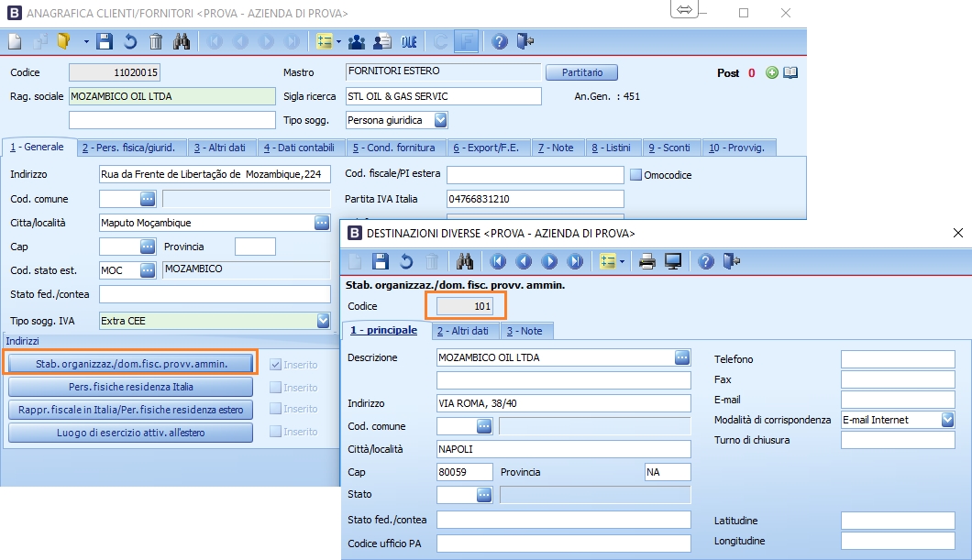The width and height of the screenshot is (972, 560).
Task: Click the binoculars search icon in main toolbar
Action: pyautogui.click(x=182, y=41)
